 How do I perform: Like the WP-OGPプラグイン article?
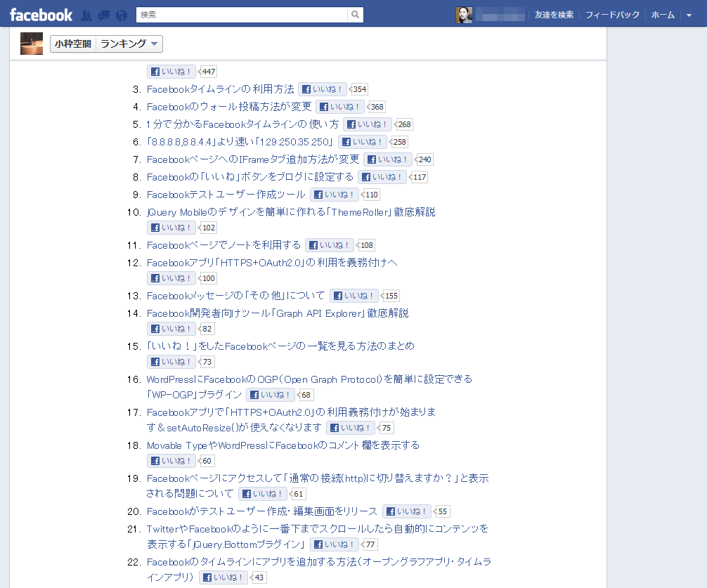[x=271, y=395]
